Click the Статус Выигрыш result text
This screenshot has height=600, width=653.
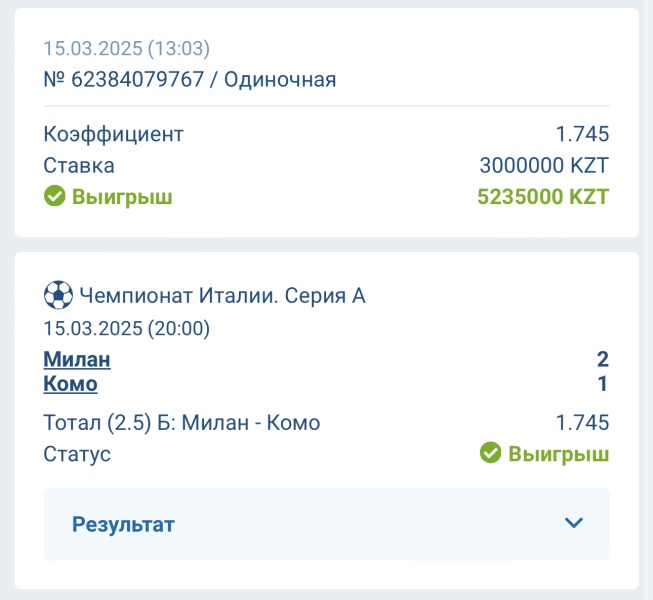[x=558, y=453]
